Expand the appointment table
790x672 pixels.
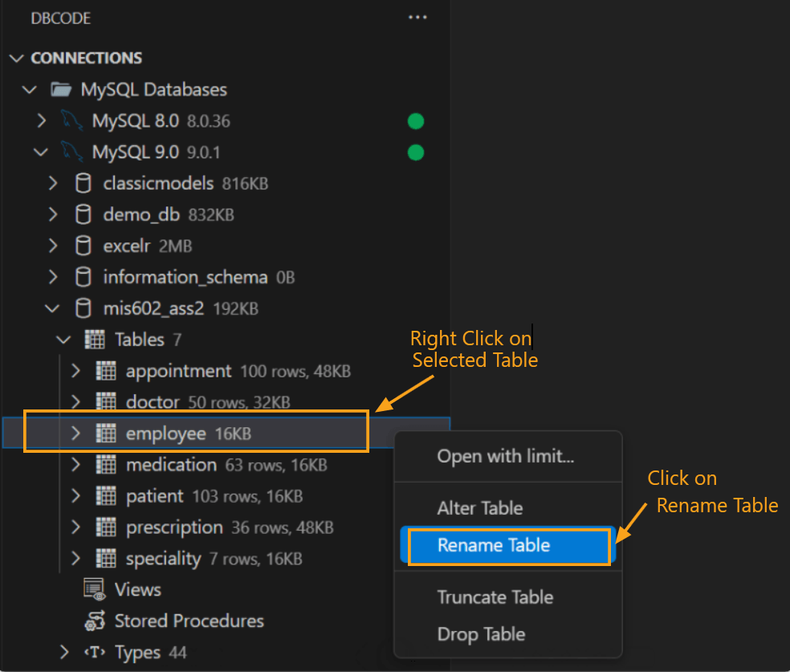(74, 370)
